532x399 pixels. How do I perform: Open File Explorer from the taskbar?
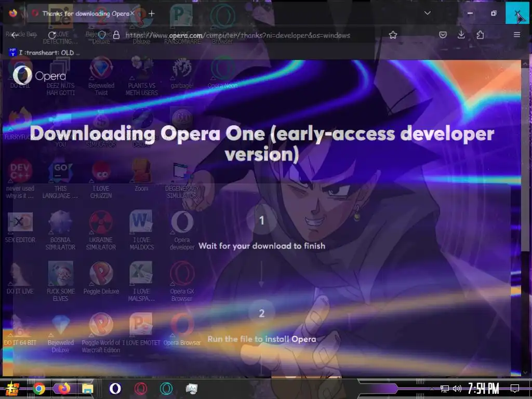click(87, 389)
